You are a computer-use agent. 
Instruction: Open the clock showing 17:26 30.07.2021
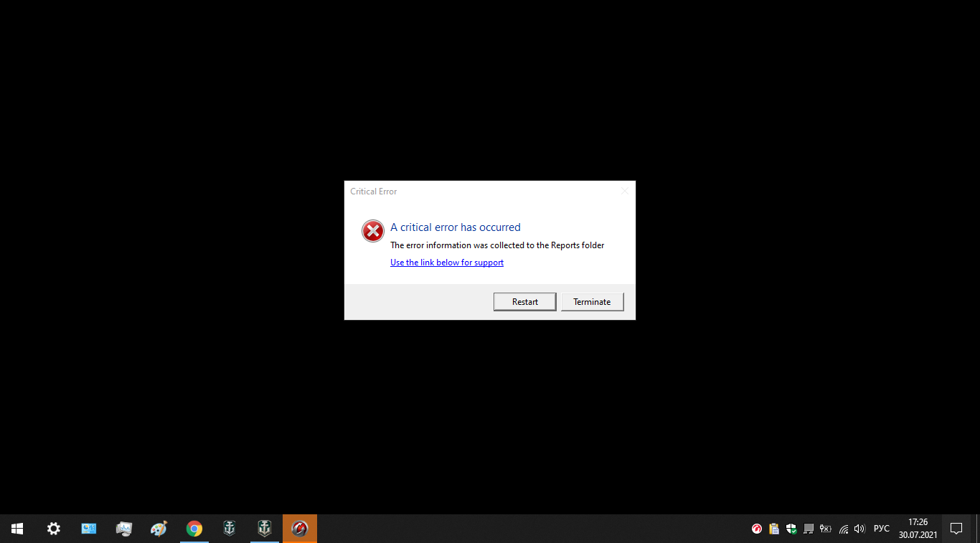(918, 529)
